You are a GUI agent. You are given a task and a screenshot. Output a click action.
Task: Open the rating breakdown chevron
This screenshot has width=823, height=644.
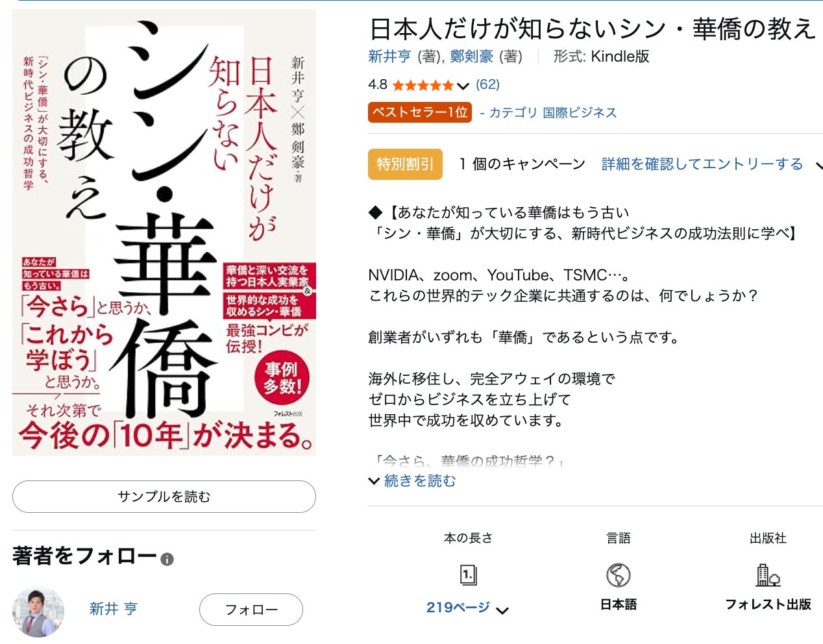click(463, 86)
